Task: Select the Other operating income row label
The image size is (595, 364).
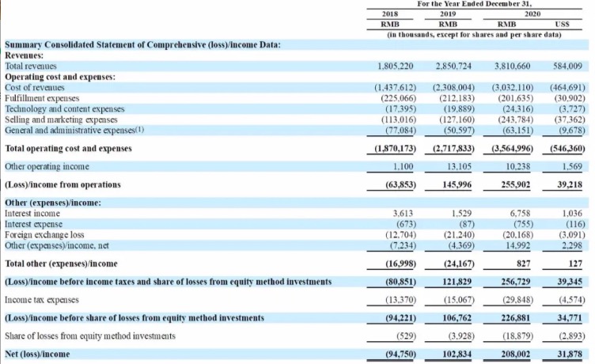Action: [x=47, y=167]
